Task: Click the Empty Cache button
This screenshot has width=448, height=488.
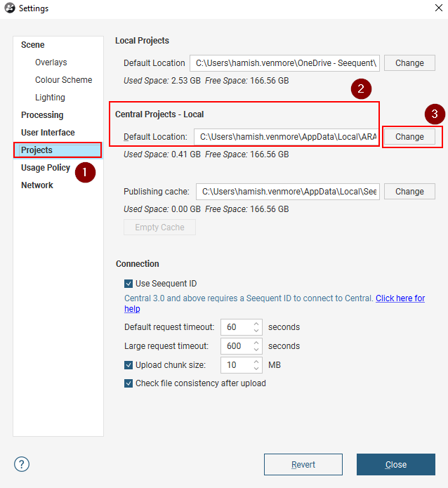Action: pyautogui.click(x=159, y=227)
